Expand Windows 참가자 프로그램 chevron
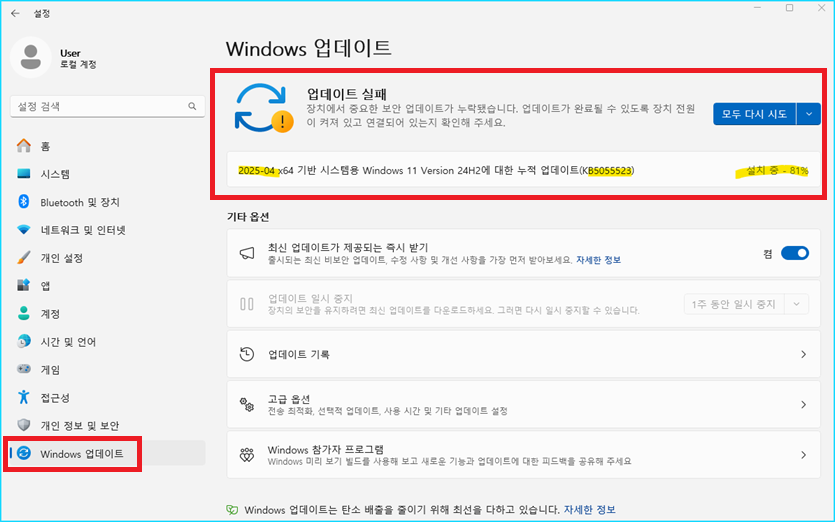The height and width of the screenshot is (522, 835). [x=803, y=455]
